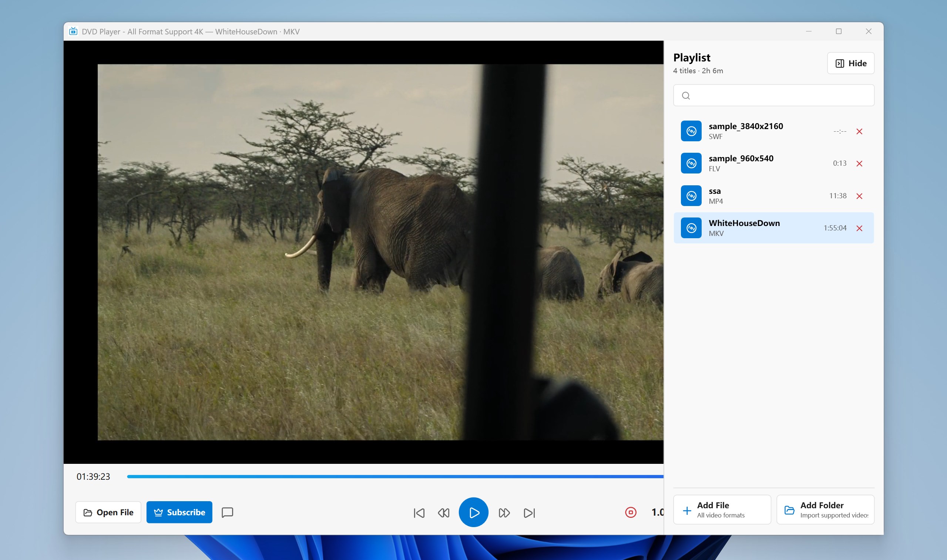Screen dimensions: 947x560
Task: Click the FLV format label
Action: pyautogui.click(x=714, y=169)
